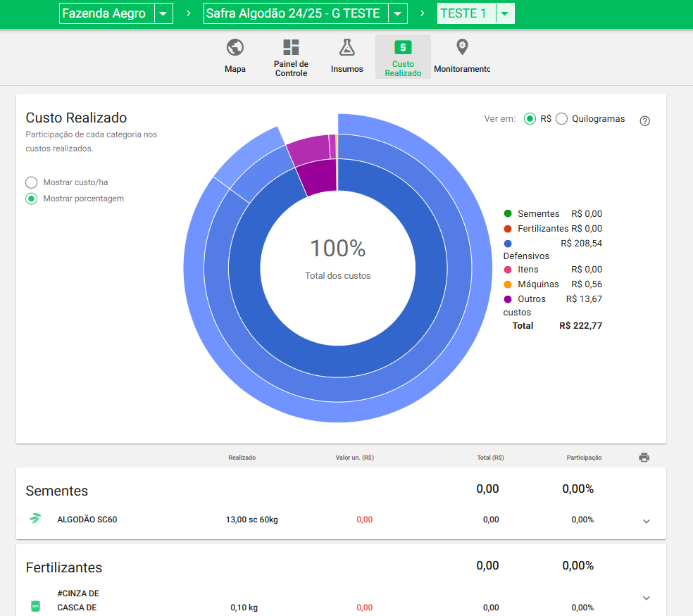
Task: Select R$ as display unit
Action: (x=530, y=119)
